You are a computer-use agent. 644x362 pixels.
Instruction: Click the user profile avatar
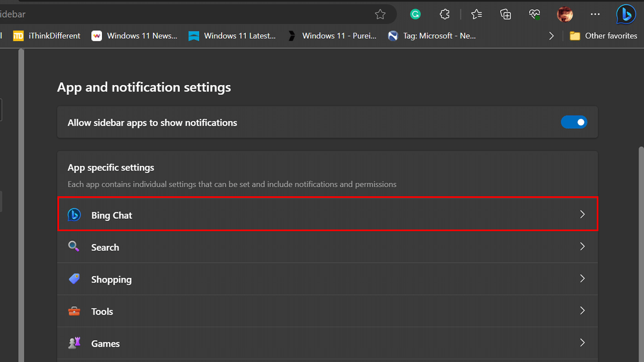click(565, 14)
